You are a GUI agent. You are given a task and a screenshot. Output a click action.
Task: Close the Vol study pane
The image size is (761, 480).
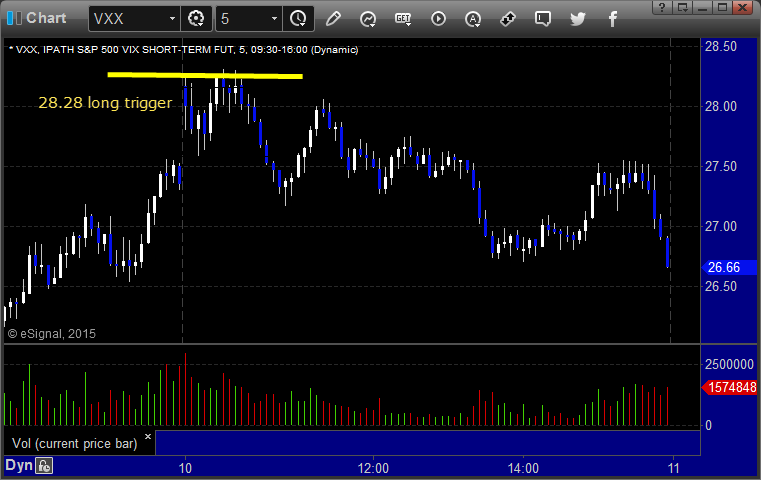click(x=148, y=436)
